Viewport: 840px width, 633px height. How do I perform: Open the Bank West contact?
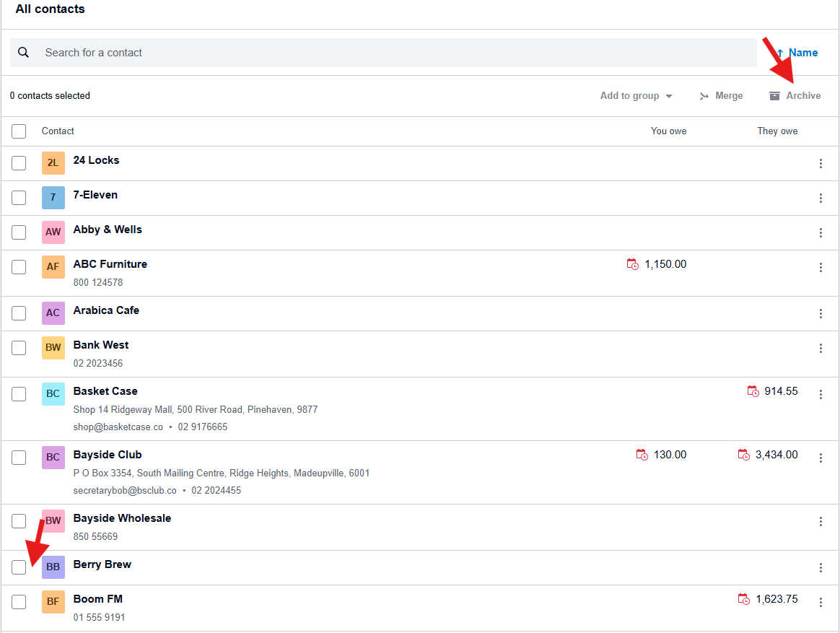tap(101, 345)
